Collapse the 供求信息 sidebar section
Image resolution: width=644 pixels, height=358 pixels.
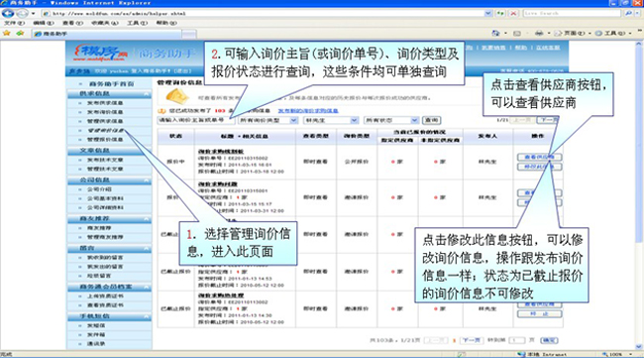(147, 94)
